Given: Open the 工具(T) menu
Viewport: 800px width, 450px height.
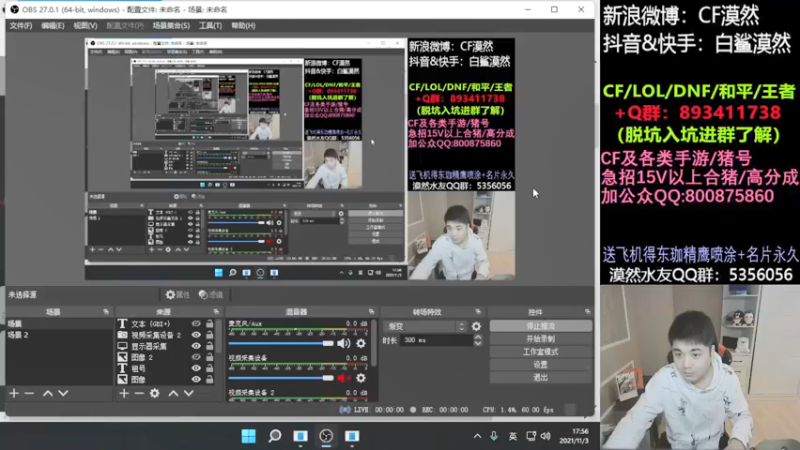Looking at the screenshot, I should pyautogui.click(x=210, y=26).
